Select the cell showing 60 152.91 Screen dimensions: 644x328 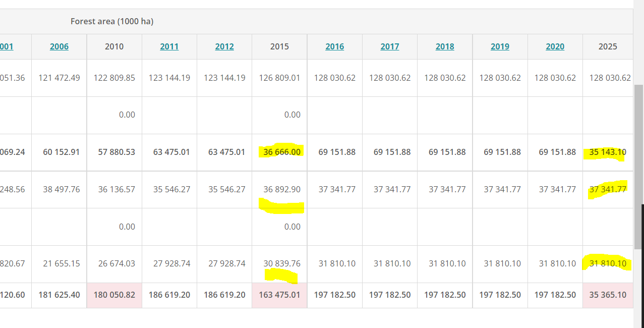coord(59,152)
